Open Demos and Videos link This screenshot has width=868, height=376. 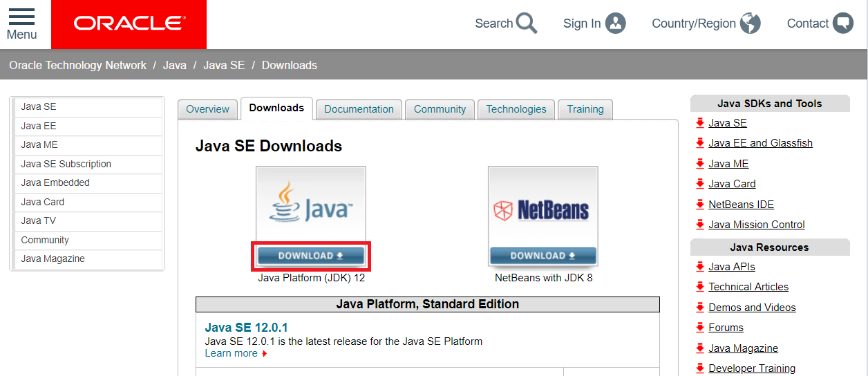coord(752,308)
